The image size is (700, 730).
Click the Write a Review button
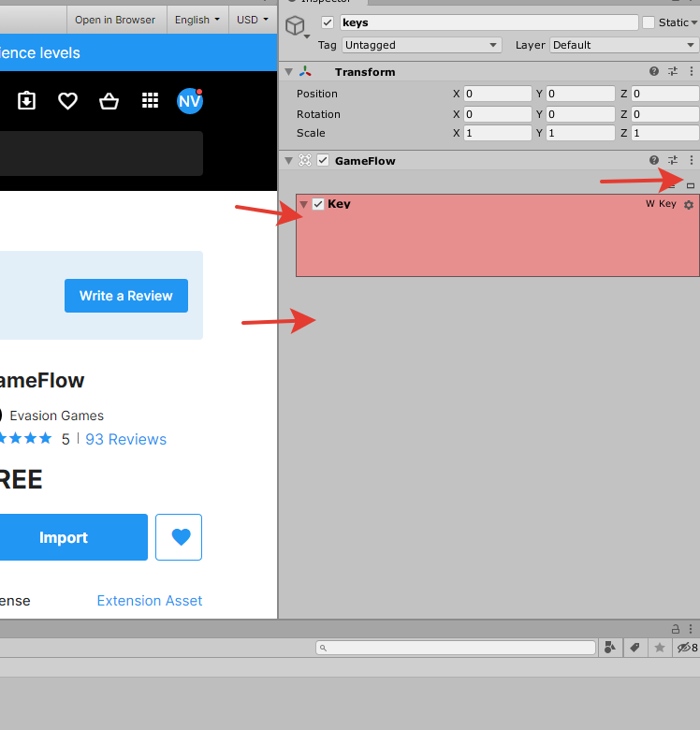click(126, 296)
